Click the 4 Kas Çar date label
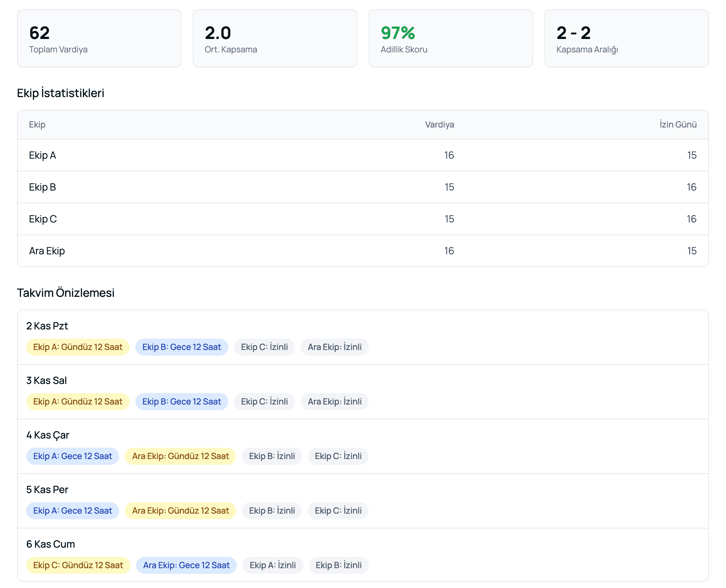This screenshot has height=588, width=726. (48, 435)
